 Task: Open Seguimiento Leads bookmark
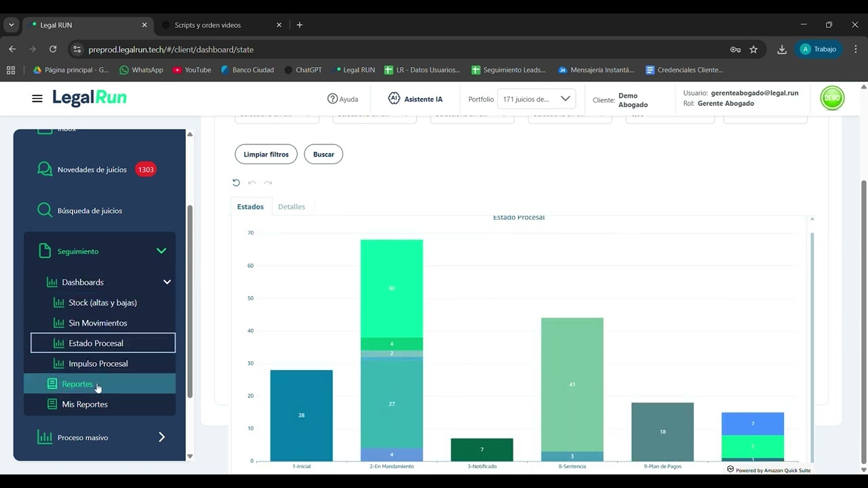[509, 70]
